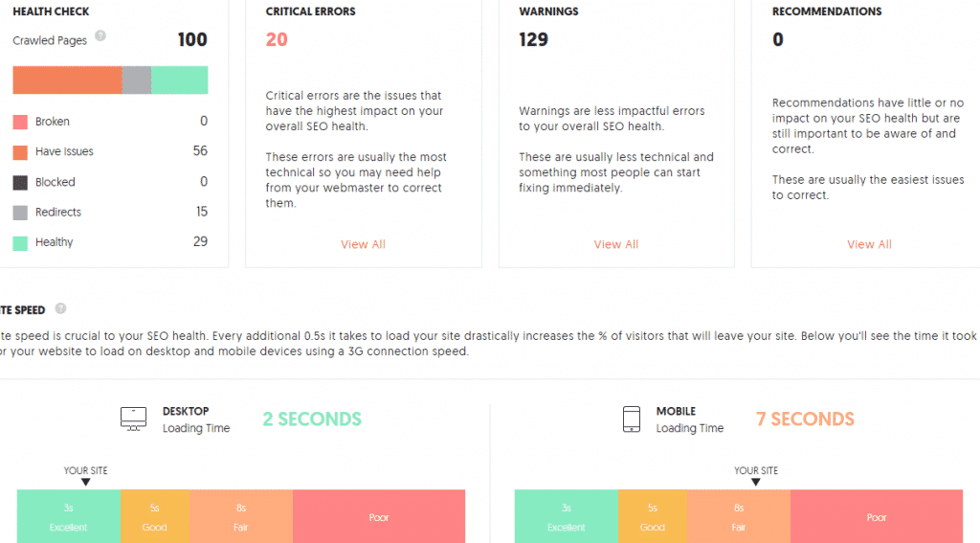Click the mobile Your Site marker arrow
Viewport: 980px width, 543px height.
click(x=756, y=483)
